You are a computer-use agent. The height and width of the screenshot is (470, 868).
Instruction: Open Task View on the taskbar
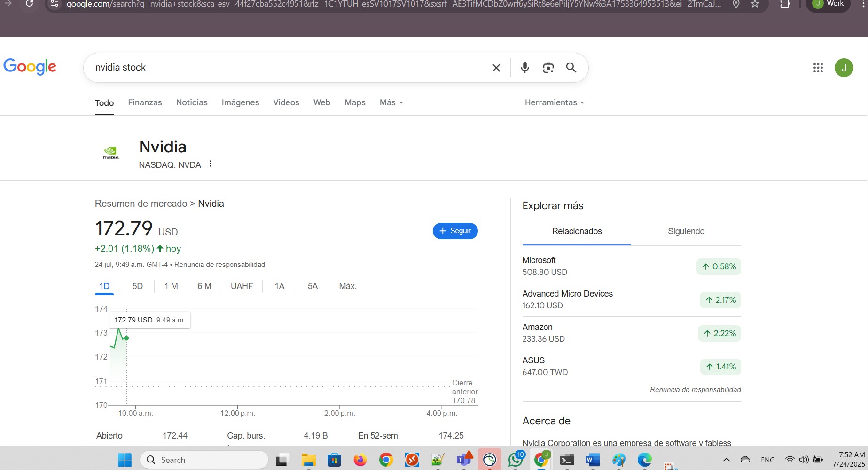tap(282, 460)
